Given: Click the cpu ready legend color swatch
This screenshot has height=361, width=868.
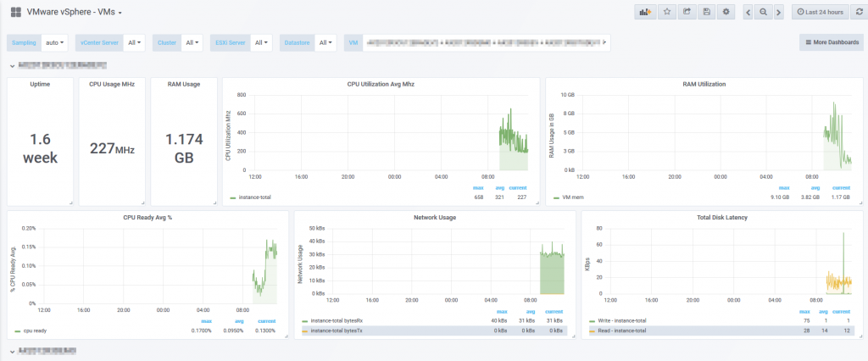Looking at the screenshot, I should point(18,331).
